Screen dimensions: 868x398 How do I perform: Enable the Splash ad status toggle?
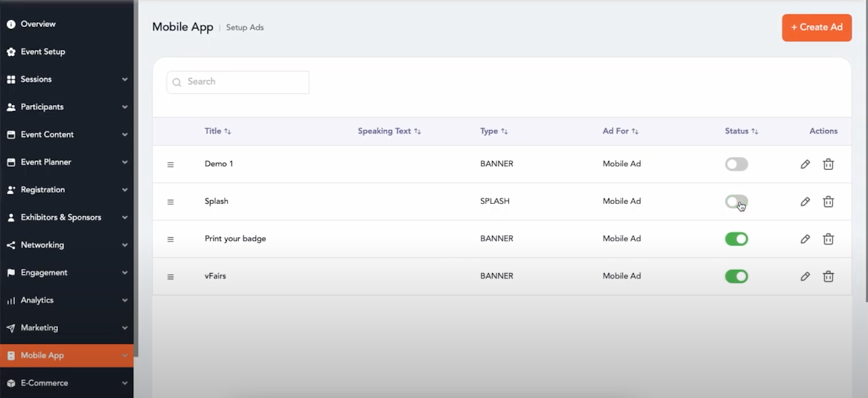(x=736, y=201)
